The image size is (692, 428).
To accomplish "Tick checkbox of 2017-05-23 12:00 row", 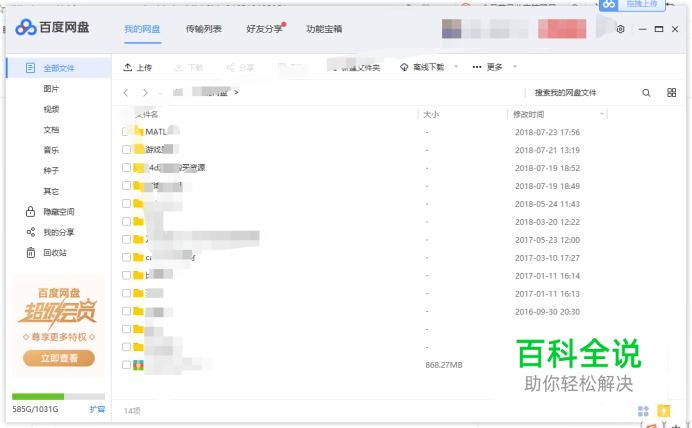I will [126, 240].
